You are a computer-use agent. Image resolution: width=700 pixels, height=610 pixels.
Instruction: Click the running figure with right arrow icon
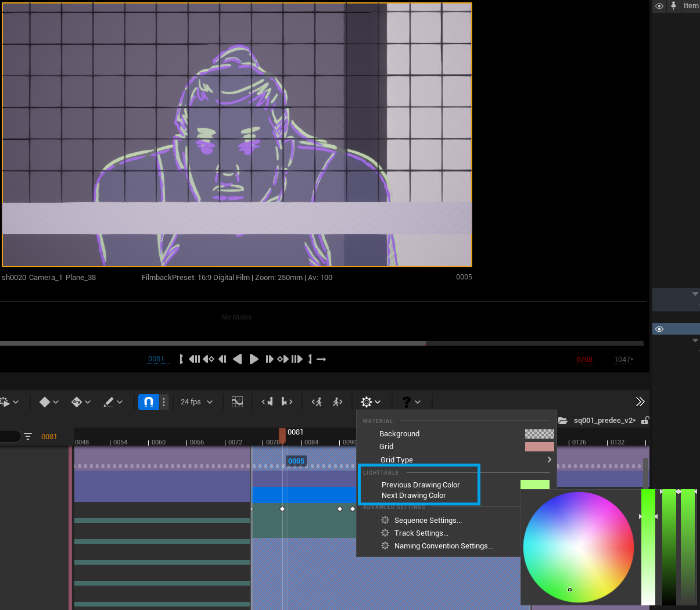pos(338,401)
